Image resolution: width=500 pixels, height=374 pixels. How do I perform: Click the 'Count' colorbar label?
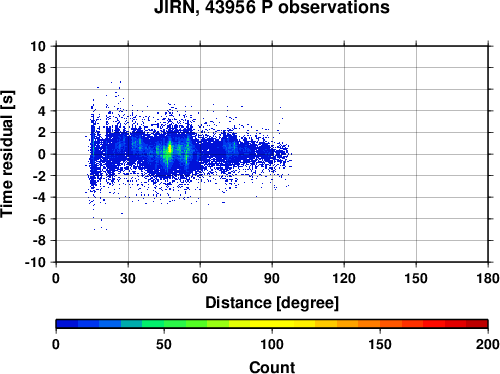point(272,367)
